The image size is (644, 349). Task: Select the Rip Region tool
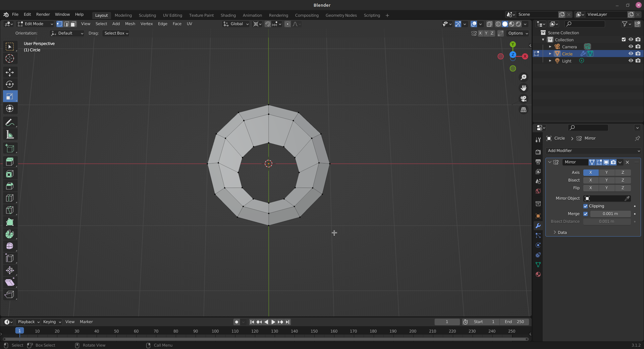pyautogui.click(x=10, y=295)
